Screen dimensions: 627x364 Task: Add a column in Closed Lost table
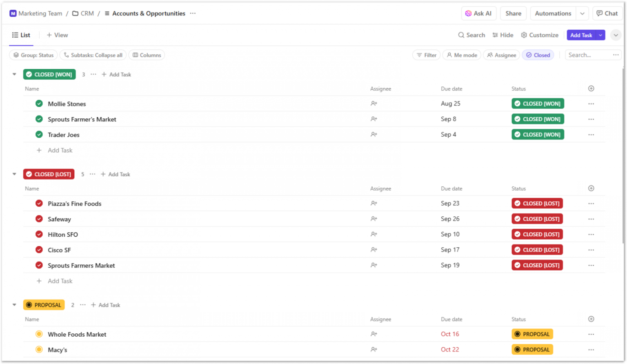[x=591, y=188]
